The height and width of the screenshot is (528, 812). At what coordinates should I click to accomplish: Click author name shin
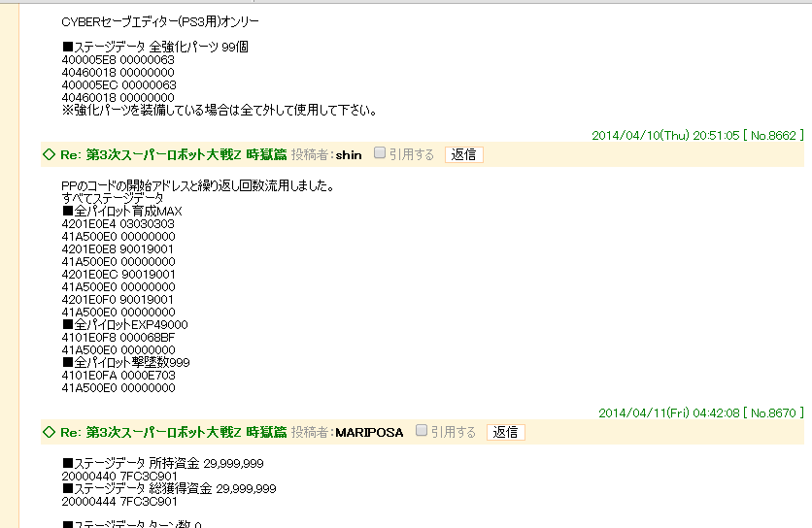pyautogui.click(x=349, y=154)
